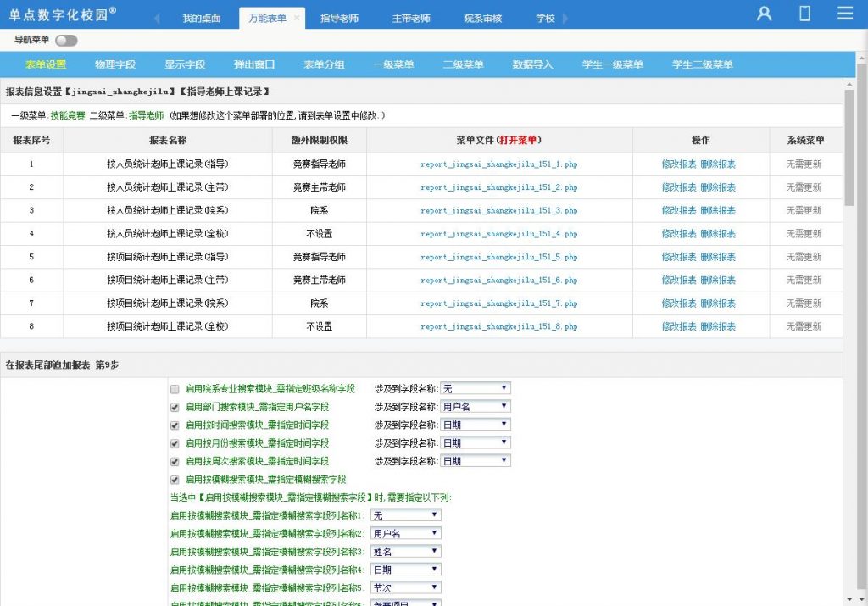Image resolution: width=868 pixels, height=606 pixels.
Task: Click 删除报表 for report row 5
Action: point(718,258)
